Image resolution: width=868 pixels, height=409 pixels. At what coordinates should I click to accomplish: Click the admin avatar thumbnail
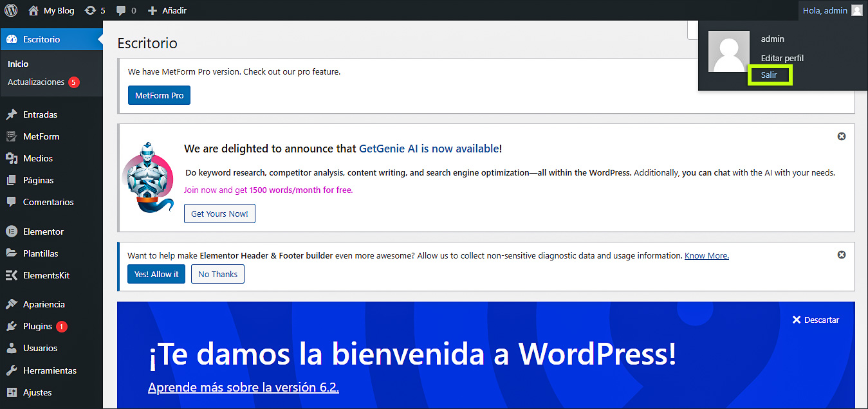(x=728, y=51)
